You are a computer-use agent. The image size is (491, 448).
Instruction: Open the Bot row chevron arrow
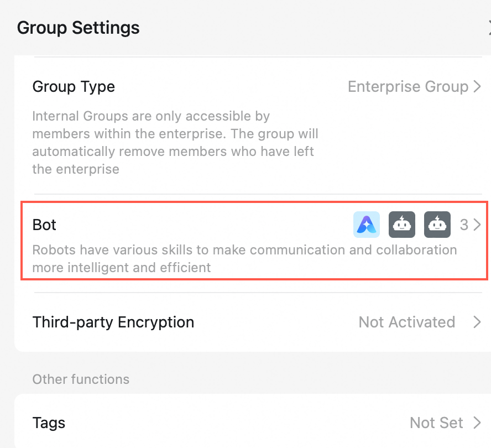coord(477,225)
